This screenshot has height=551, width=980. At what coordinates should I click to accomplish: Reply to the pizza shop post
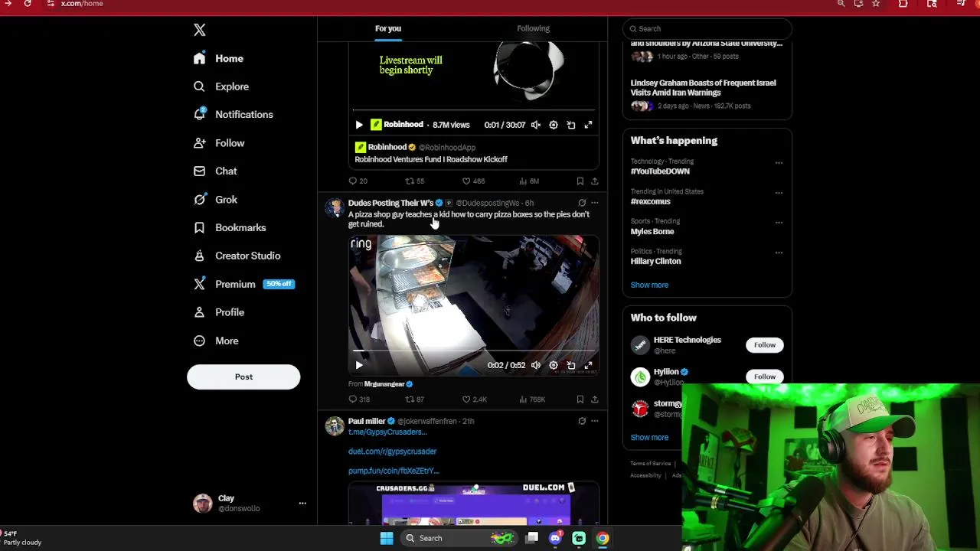359,399
